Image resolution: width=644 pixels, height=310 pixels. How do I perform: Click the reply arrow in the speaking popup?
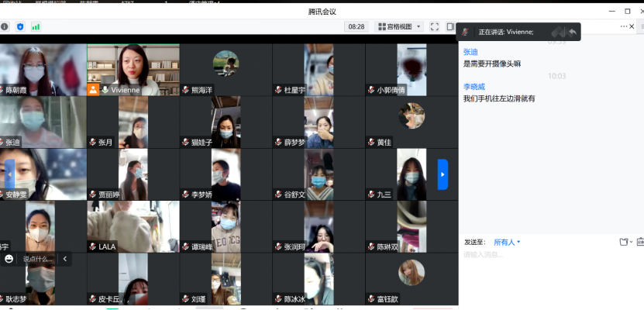(x=572, y=32)
